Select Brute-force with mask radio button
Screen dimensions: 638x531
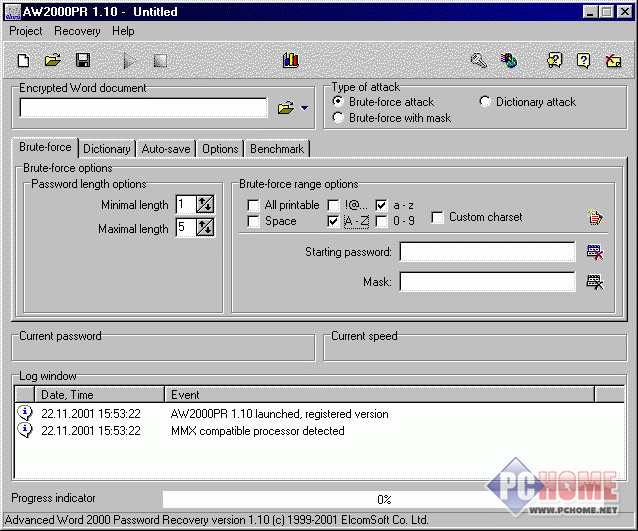coord(338,118)
